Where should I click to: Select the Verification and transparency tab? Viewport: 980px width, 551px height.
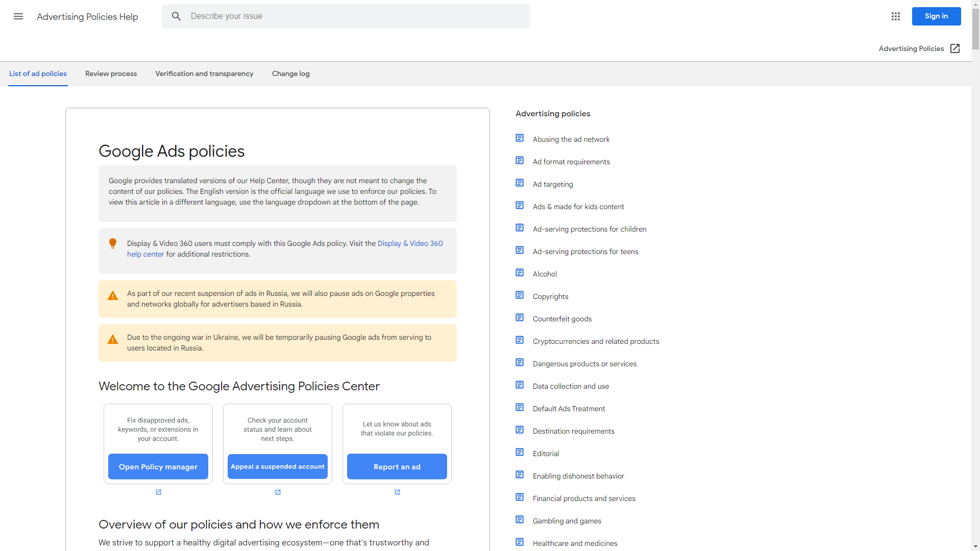(x=204, y=73)
